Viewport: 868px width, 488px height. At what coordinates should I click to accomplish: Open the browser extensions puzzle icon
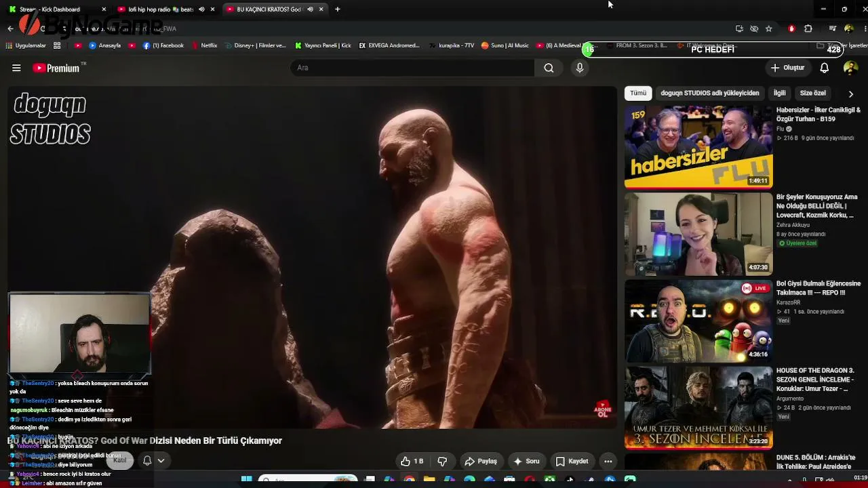(x=808, y=28)
